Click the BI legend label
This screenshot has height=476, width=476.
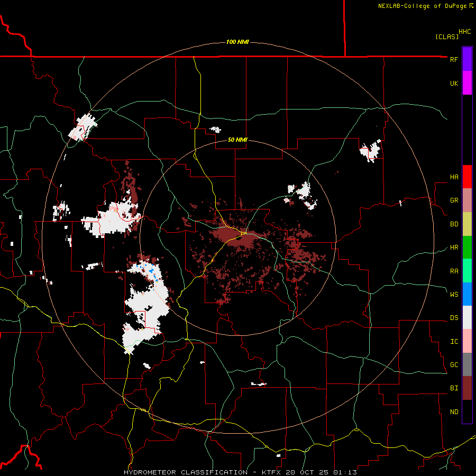coord(454,388)
